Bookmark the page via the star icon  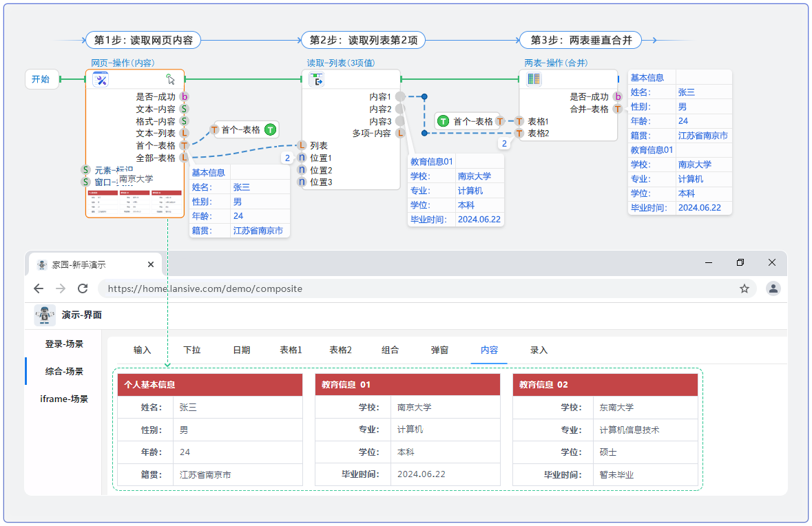tap(745, 289)
